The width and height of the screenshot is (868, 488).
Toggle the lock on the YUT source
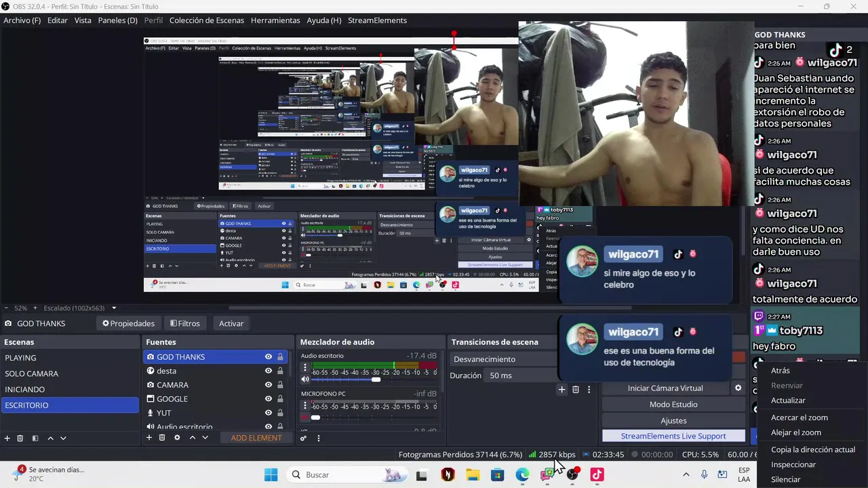click(x=280, y=413)
